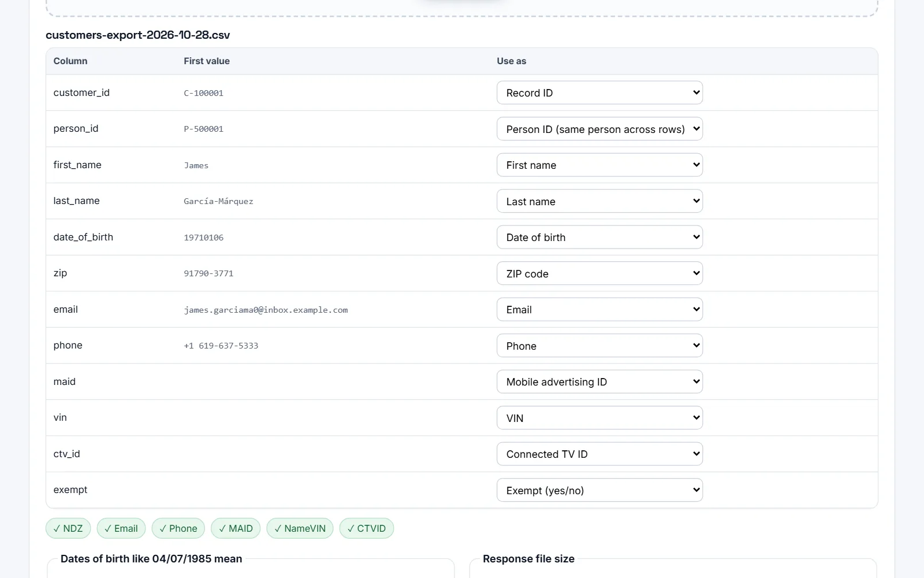Image resolution: width=924 pixels, height=578 pixels.
Task: Click the first value C-100001
Action: pos(203,93)
